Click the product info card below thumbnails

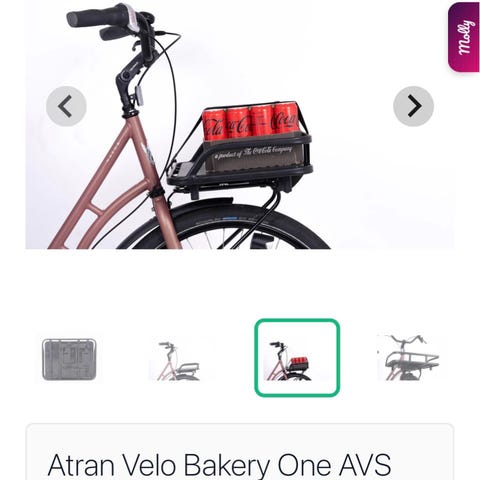tap(240, 452)
